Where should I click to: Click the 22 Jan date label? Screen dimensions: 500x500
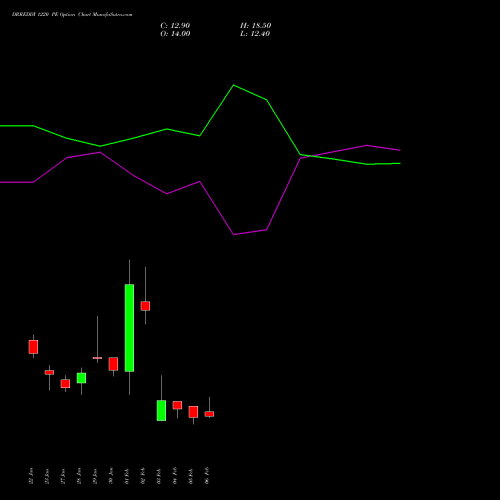tap(31, 476)
